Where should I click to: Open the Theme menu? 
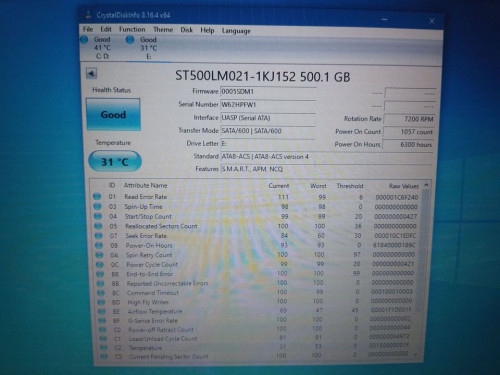(163, 30)
